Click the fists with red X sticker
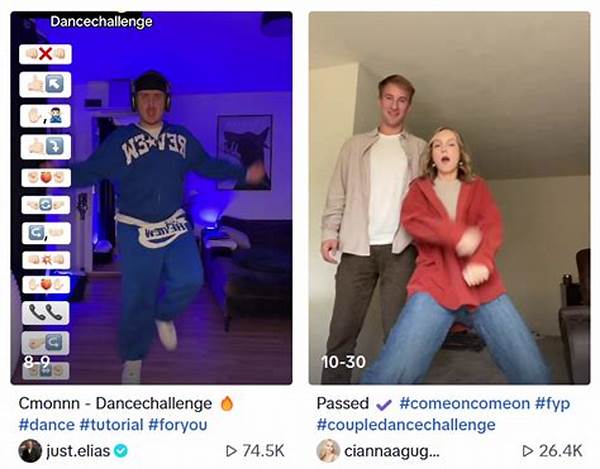The width and height of the screenshot is (600, 469). (46, 54)
